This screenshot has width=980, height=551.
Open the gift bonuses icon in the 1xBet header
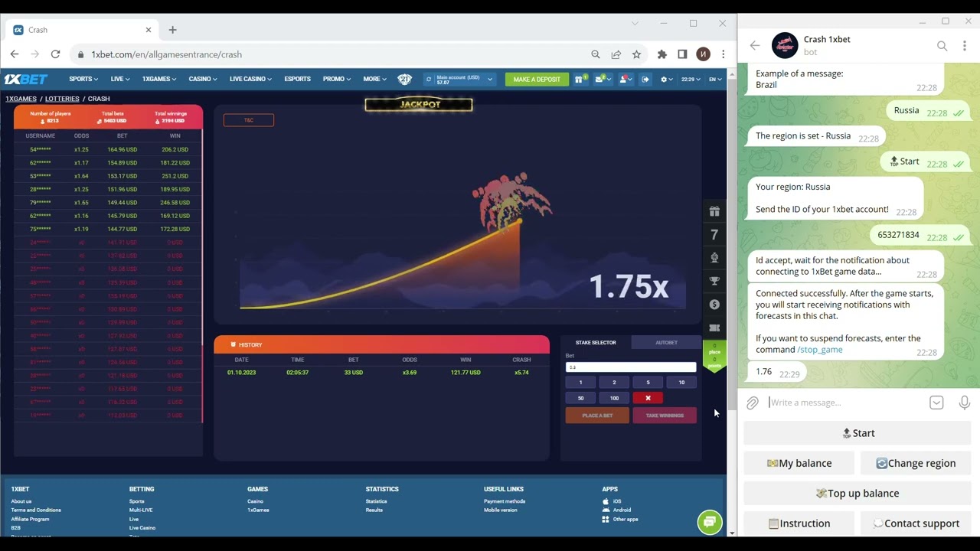click(x=580, y=79)
